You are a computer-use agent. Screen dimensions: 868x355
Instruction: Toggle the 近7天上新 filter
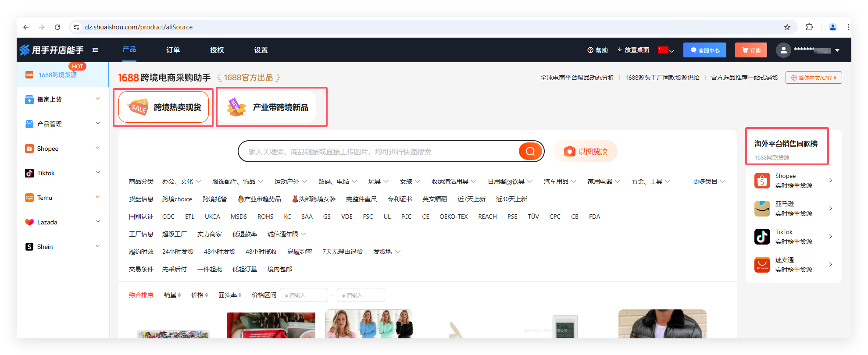click(472, 199)
